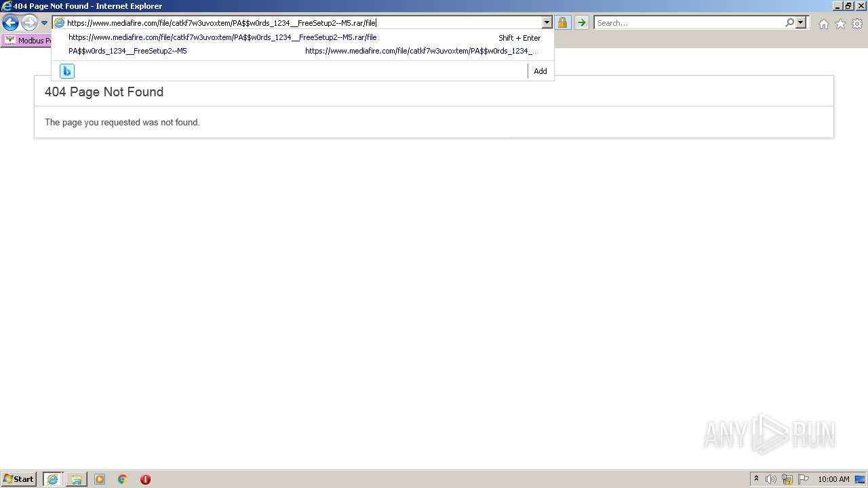Click the 10:00 AM system clock
This screenshot has height=488, width=868.
click(x=833, y=479)
